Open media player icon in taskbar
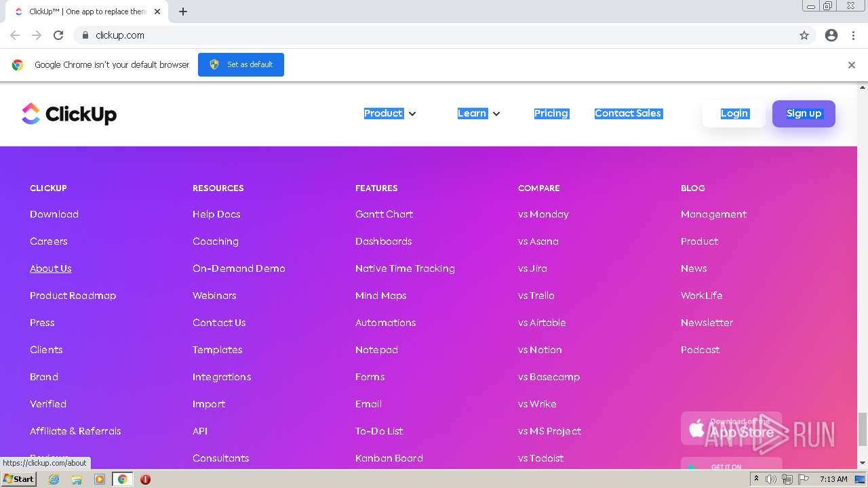The image size is (868, 488). click(100, 479)
